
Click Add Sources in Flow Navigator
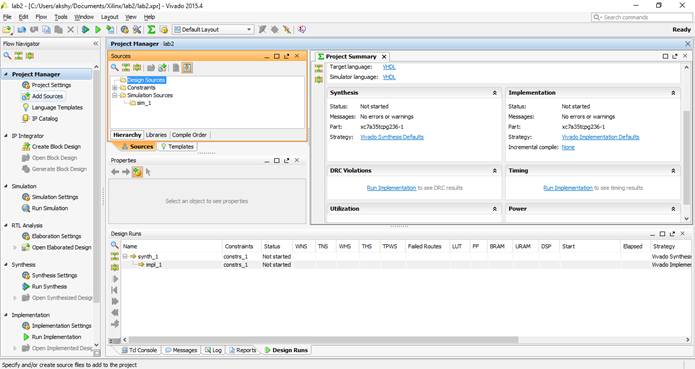coord(47,96)
